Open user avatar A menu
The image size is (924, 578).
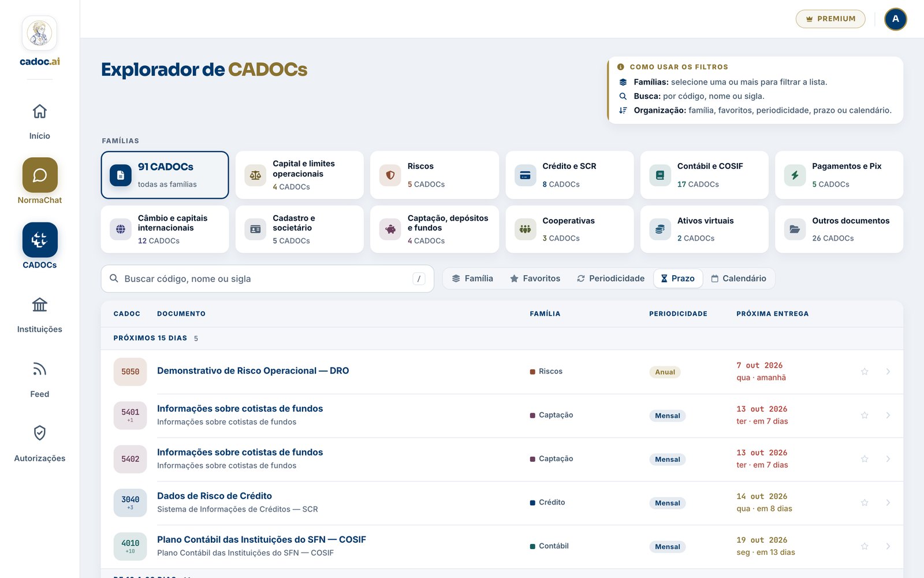pyautogui.click(x=895, y=19)
